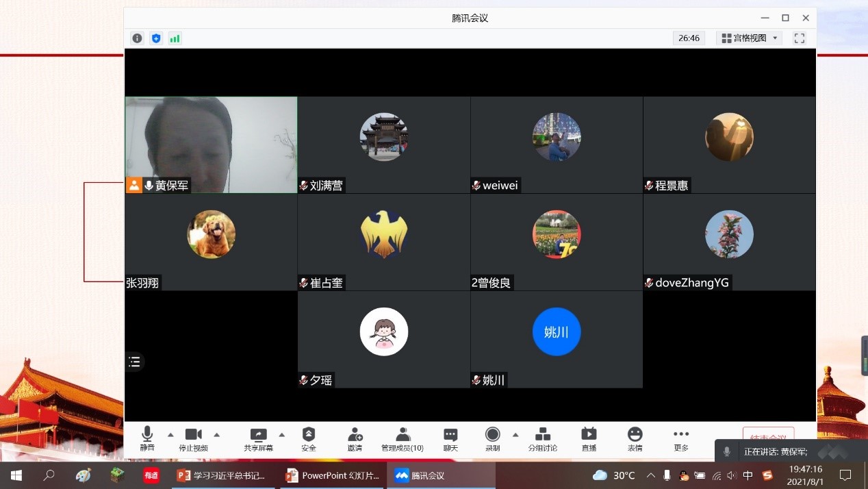Toggle the Record (录制) button
This screenshot has height=489, width=868.
492,438
